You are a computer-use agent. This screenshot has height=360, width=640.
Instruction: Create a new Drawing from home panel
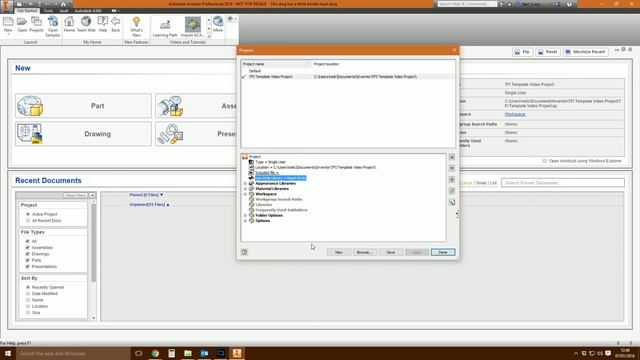[x=83, y=134]
